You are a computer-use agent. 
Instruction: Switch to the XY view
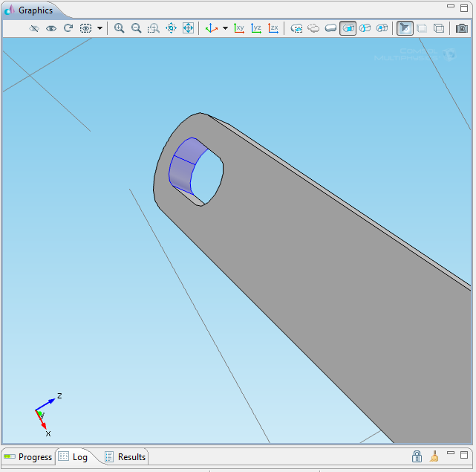tap(239, 28)
